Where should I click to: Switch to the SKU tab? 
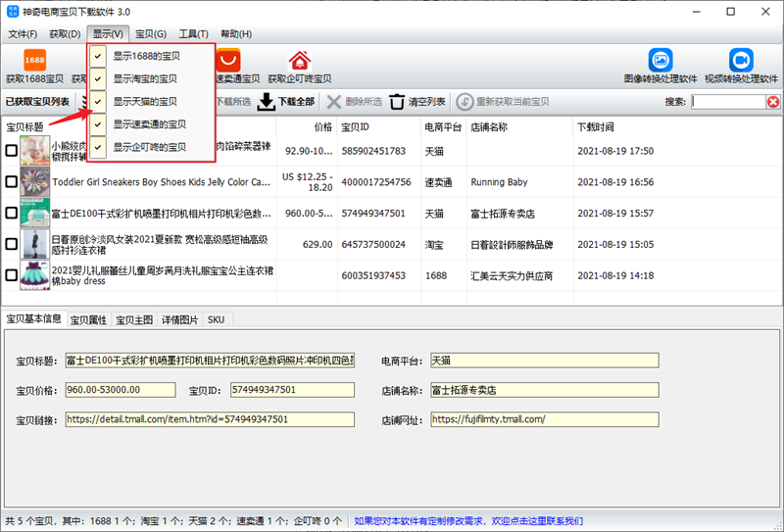click(216, 320)
